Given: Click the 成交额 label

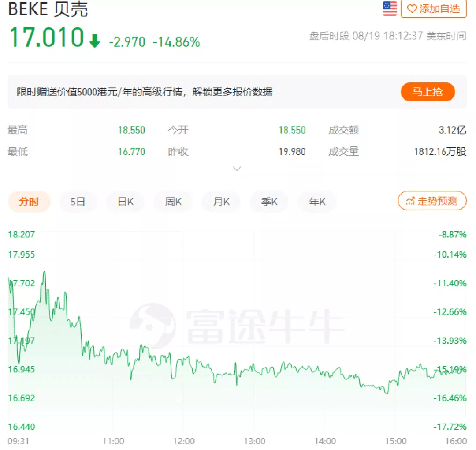Looking at the screenshot, I should click(344, 130).
